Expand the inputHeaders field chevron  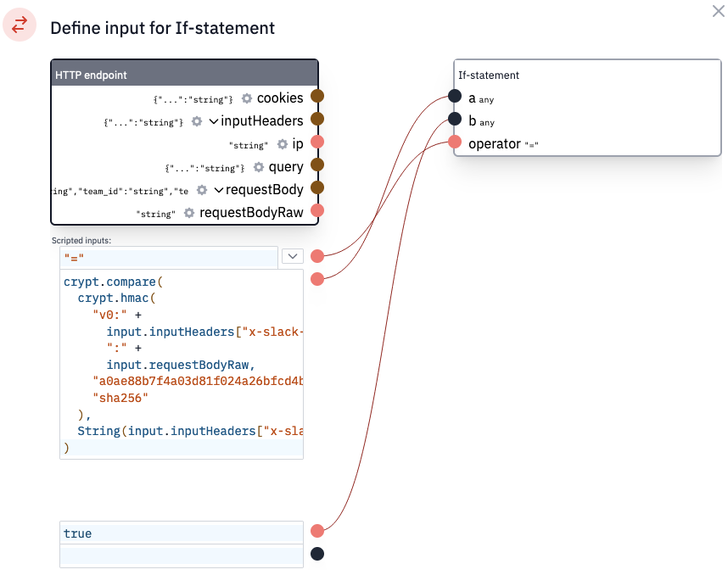214,121
